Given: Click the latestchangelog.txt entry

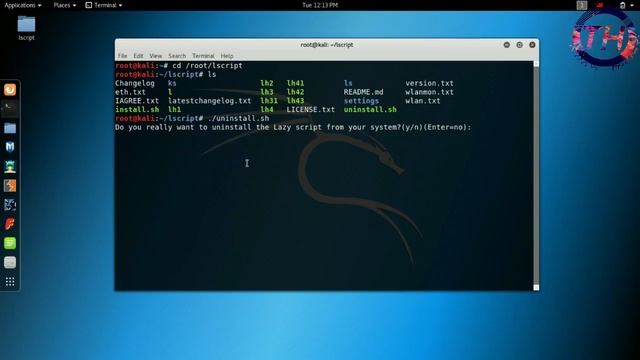Looking at the screenshot, I should [x=209, y=101].
